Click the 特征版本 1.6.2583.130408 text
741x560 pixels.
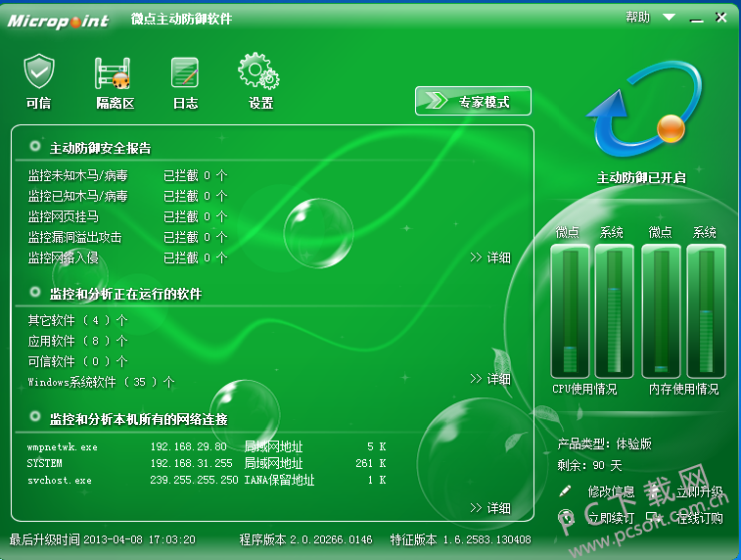(461, 539)
